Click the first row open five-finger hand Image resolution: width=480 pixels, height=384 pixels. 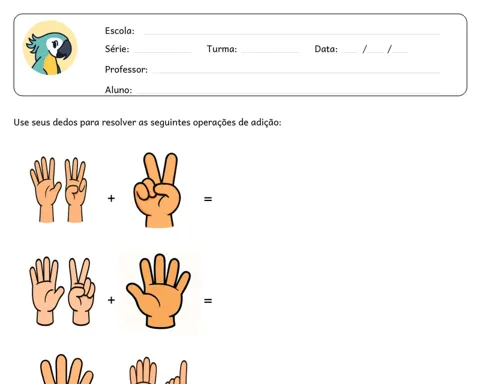[x=45, y=189]
